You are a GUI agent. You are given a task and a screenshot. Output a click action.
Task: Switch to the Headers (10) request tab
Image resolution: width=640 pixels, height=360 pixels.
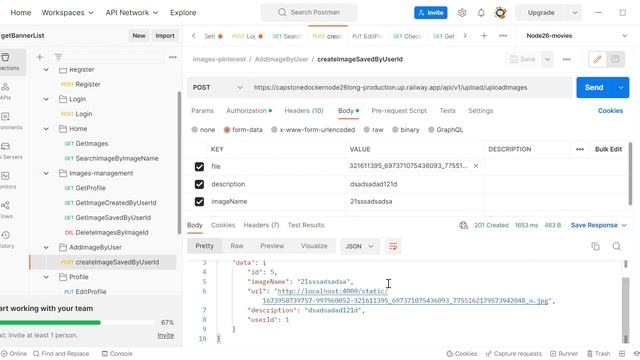click(x=304, y=111)
